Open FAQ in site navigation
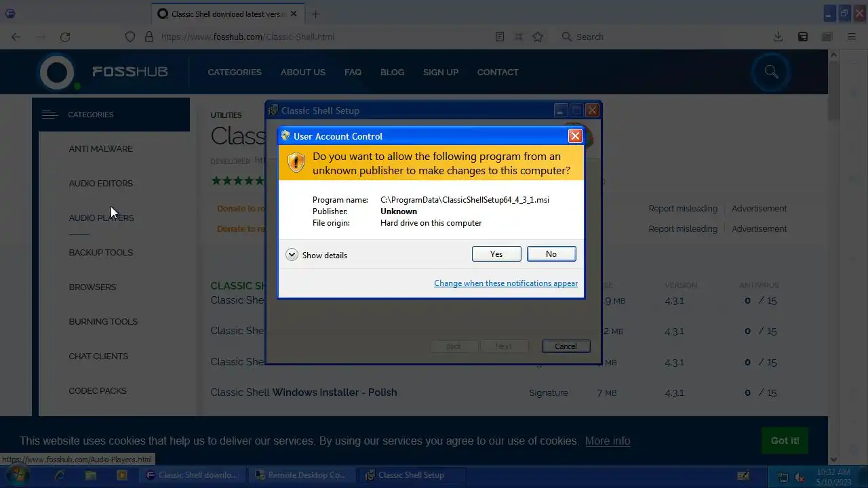This screenshot has width=868, height=488. 353,72
